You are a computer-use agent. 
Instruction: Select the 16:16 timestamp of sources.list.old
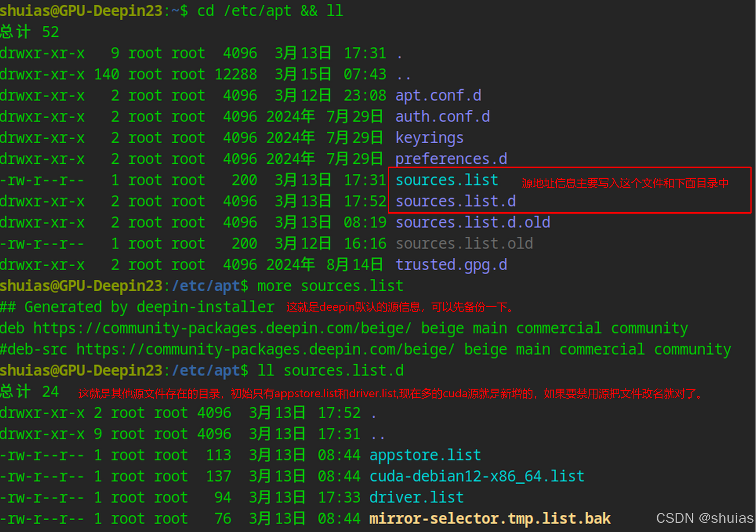pos(365,244)
